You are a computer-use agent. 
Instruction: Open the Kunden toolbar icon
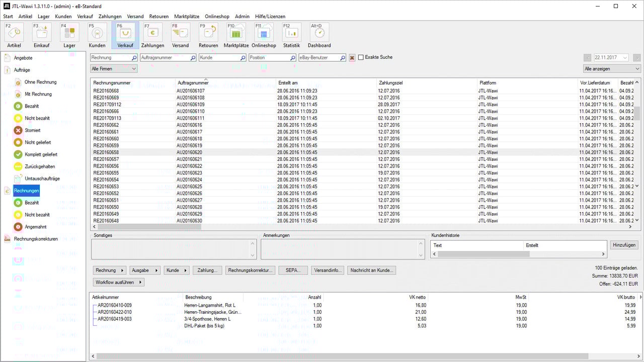click(x=97, y=35)
